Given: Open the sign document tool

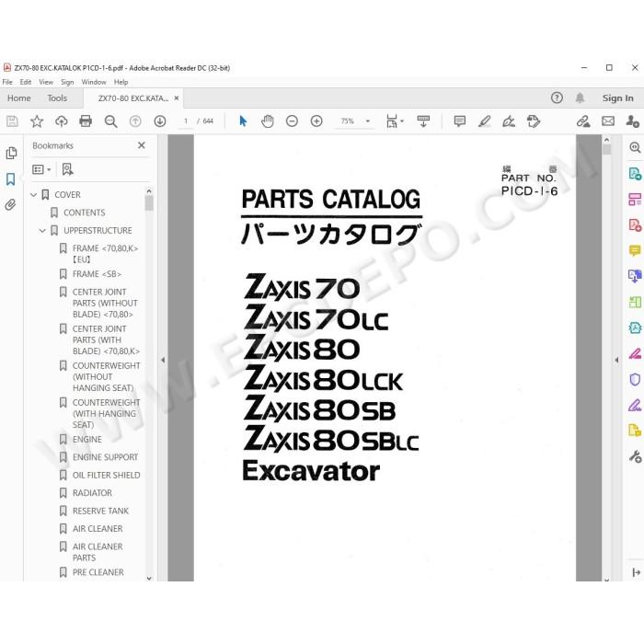Looking at the screenshot, I should (509, 121).
